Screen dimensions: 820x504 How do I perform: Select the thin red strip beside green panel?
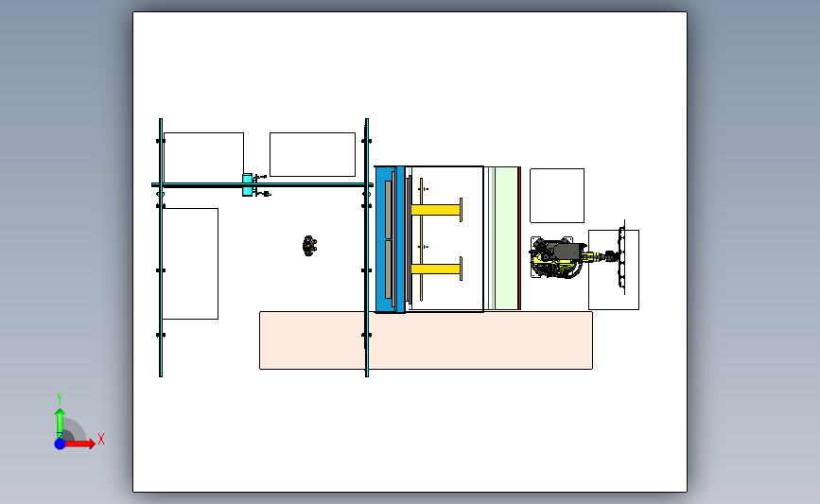click(x=519, y=238)
